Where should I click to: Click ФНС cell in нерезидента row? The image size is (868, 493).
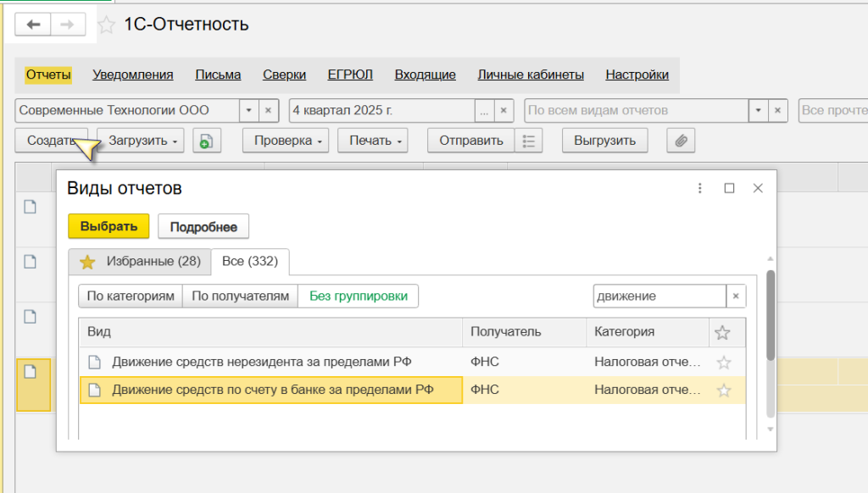tap(524, 362)
